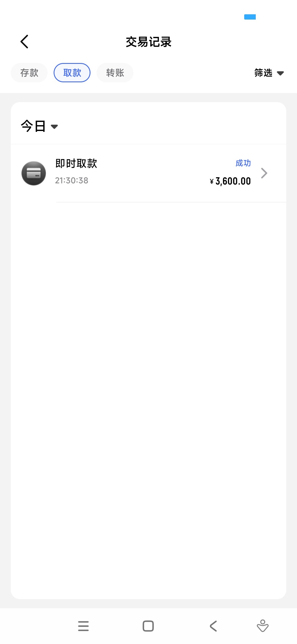The width and height of the screenshot is (297, 644).
Task: Tap the back arrow in the header
Action: (x=24, y=42)
